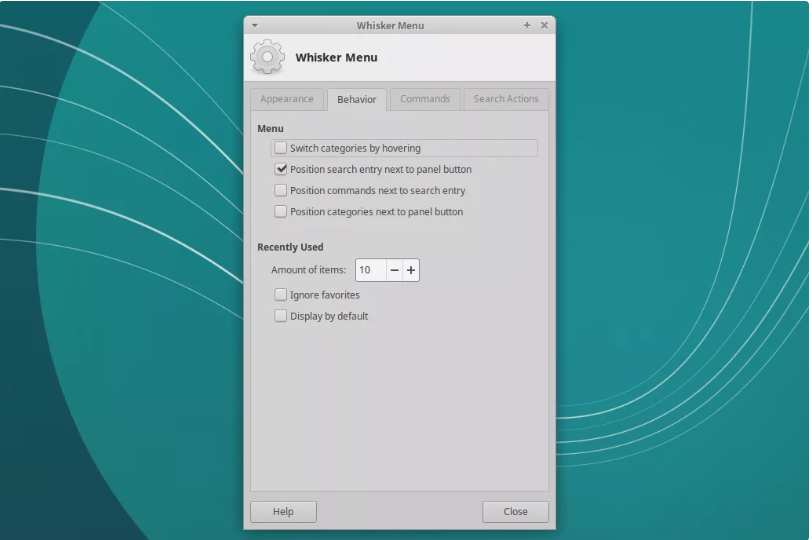
Task: Click the Whisker Menu gear icon
Action: [267, 57]
